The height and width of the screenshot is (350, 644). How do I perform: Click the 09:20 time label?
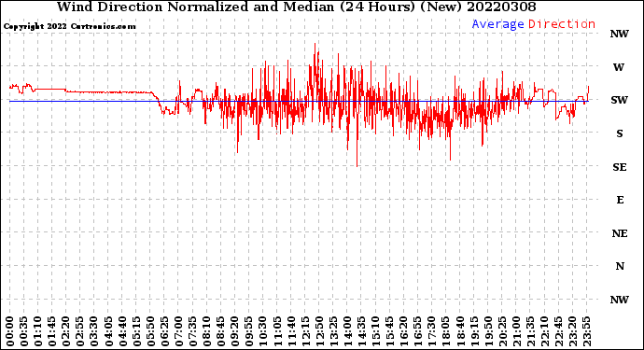point(235,331)
